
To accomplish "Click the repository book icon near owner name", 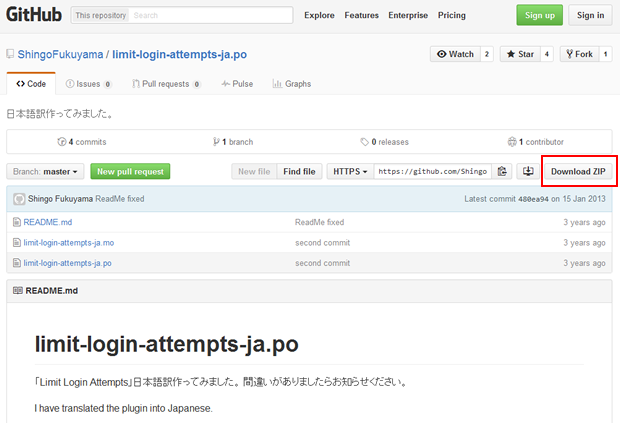I will pos(10,54).
